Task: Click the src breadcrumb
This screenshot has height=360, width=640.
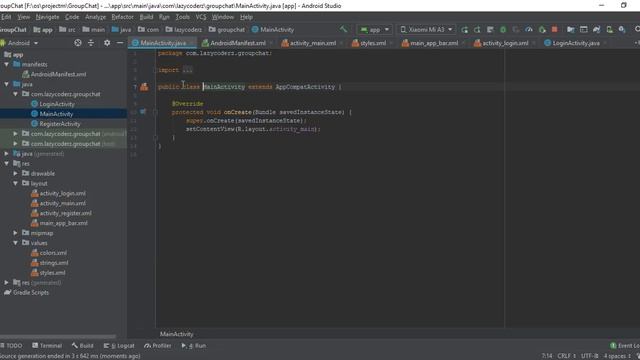Action: 67,30
